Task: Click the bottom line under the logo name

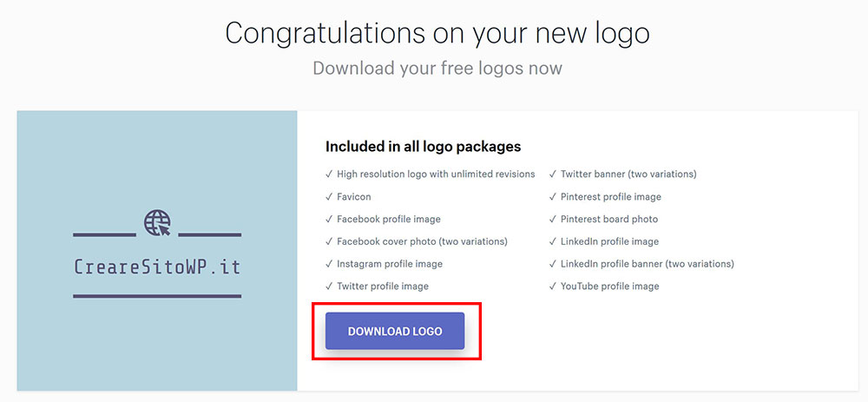Action: tap(157, 296)
